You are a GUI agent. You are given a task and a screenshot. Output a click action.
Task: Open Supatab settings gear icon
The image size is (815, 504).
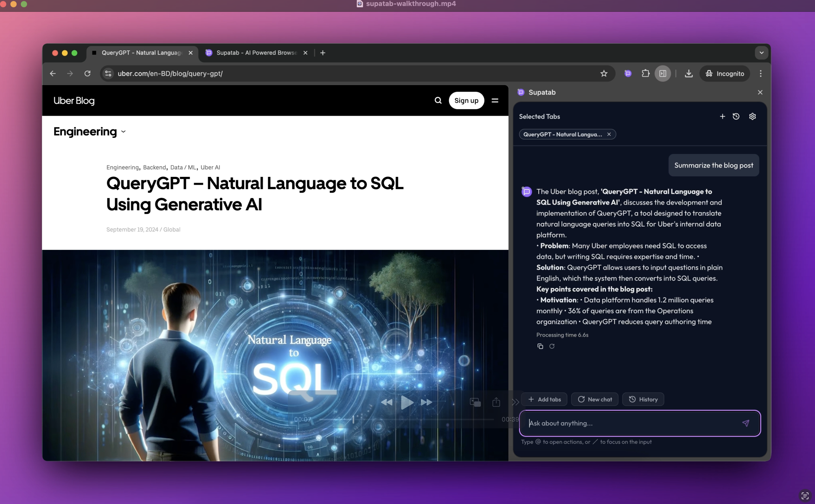coord(752,116)
